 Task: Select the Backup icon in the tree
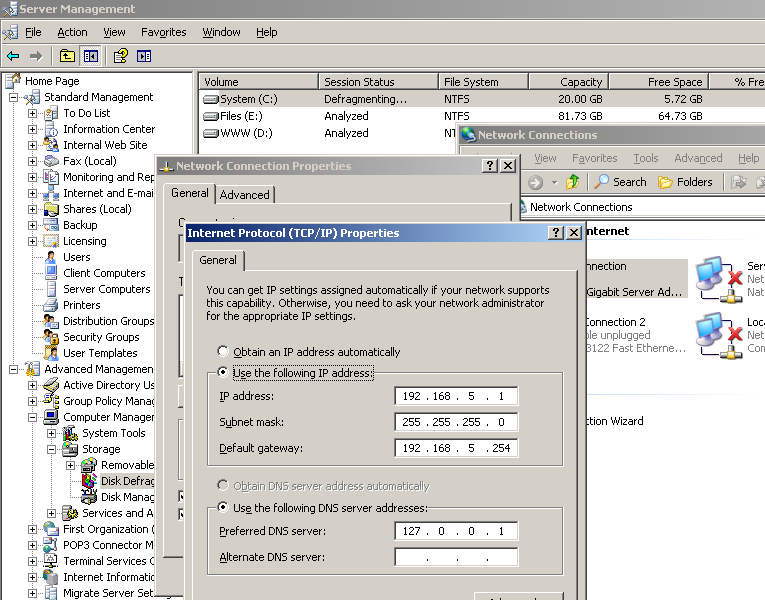pos(51,225)
